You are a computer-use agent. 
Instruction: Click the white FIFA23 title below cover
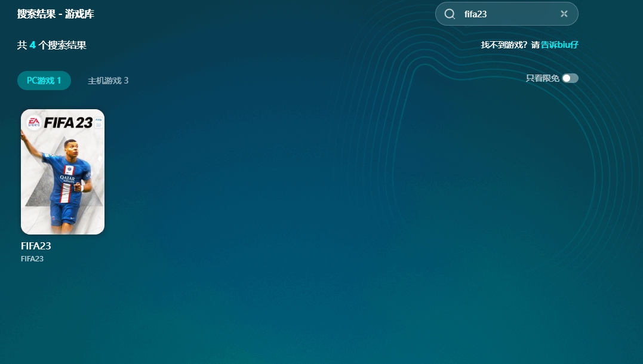pos(36,246)
